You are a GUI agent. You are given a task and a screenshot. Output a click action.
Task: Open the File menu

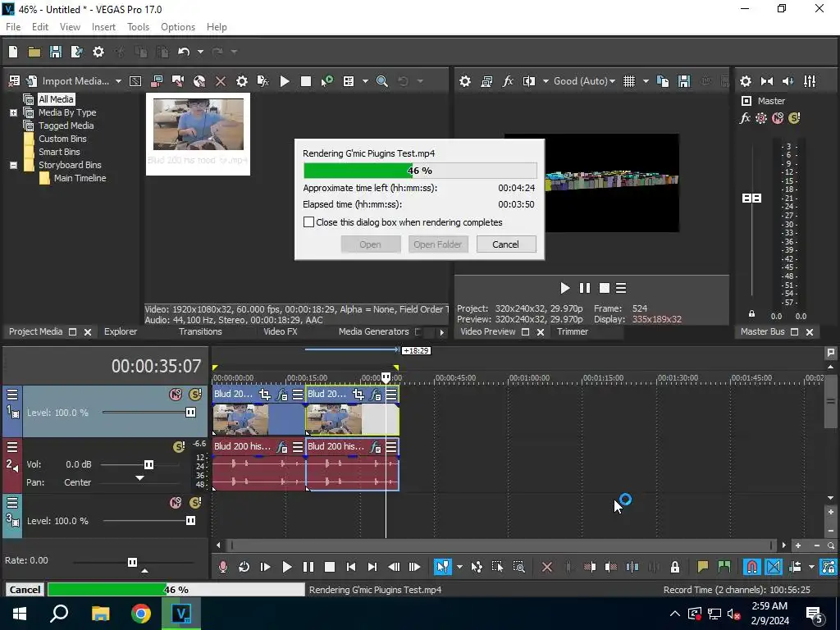[13, 27]
